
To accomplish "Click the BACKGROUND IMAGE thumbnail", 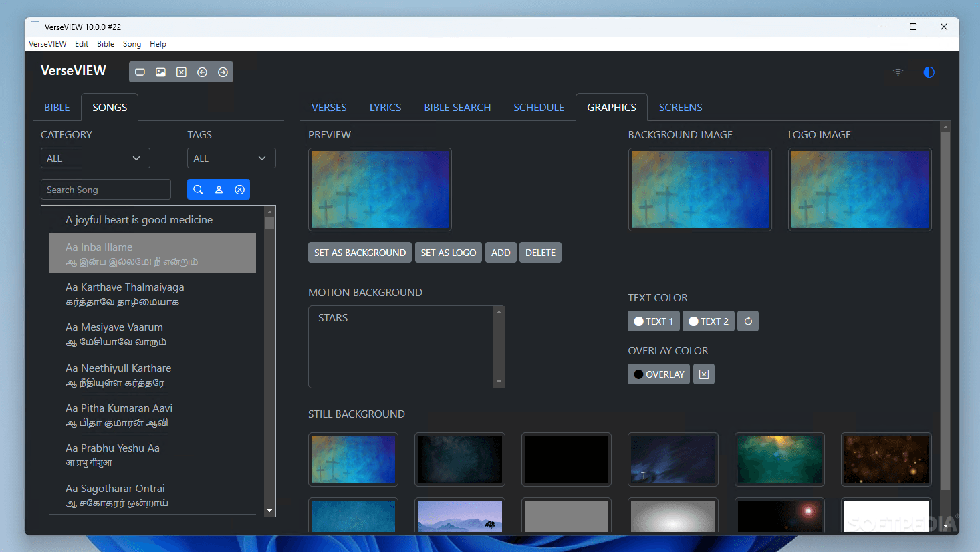I will 700,189.
